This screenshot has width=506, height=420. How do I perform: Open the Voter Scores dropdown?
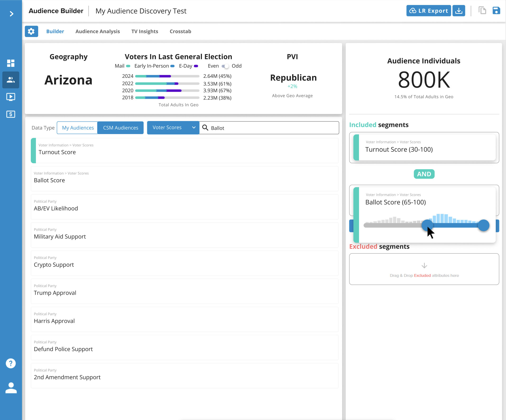point(173,128)
